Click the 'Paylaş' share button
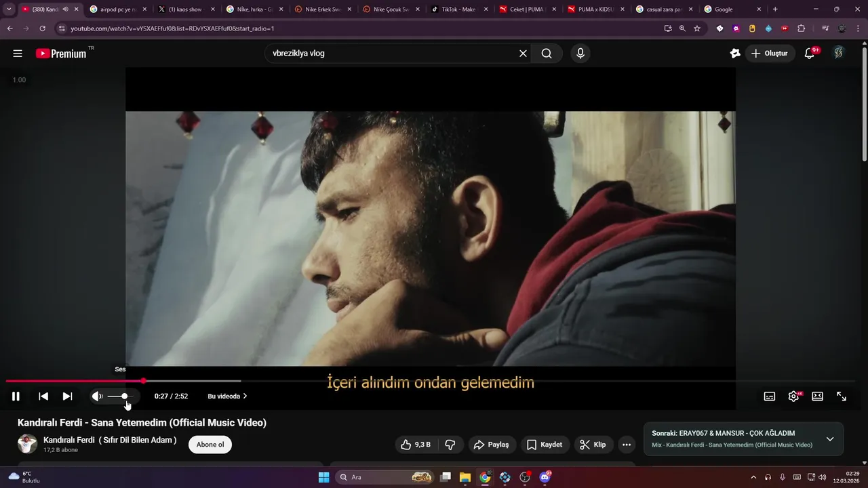The width and height of the screenshot is (868, 488). 492,445
